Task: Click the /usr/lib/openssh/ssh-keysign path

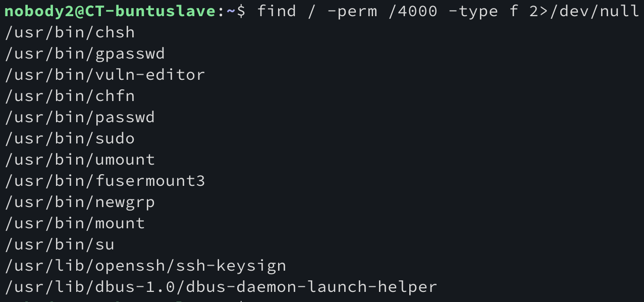Action: coord(145,266)
